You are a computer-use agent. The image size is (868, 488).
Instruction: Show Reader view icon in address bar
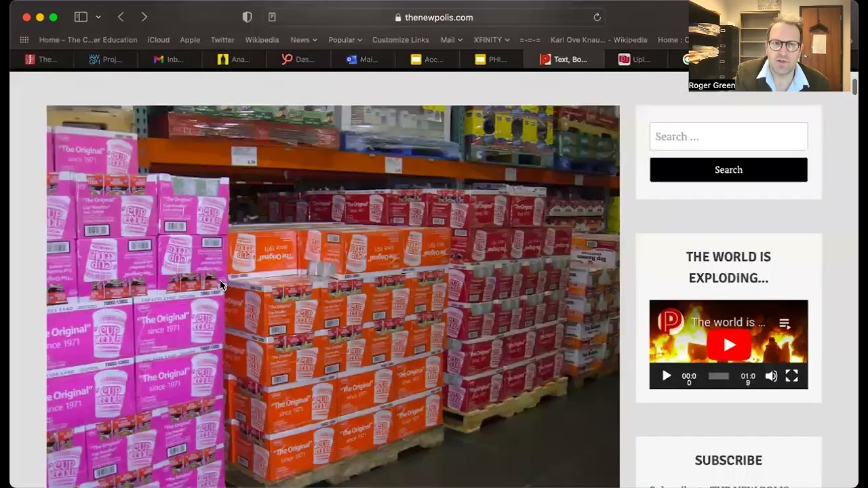click(272, 17)
